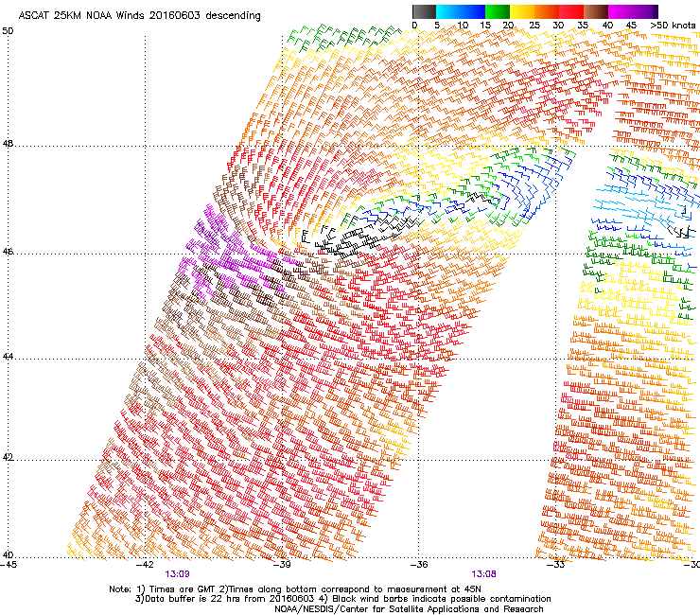Select the '46' latitude axis label
The height and width of the screenshot is (615, 700).
tap(8, 252)
